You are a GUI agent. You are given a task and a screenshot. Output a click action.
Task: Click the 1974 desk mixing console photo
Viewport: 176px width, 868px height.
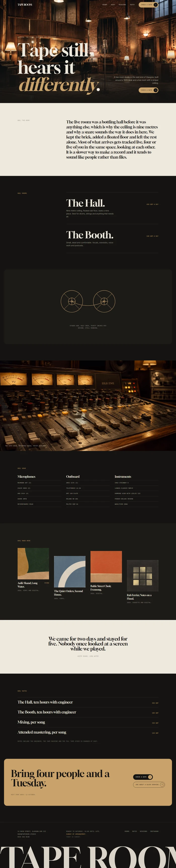[88, 406]
